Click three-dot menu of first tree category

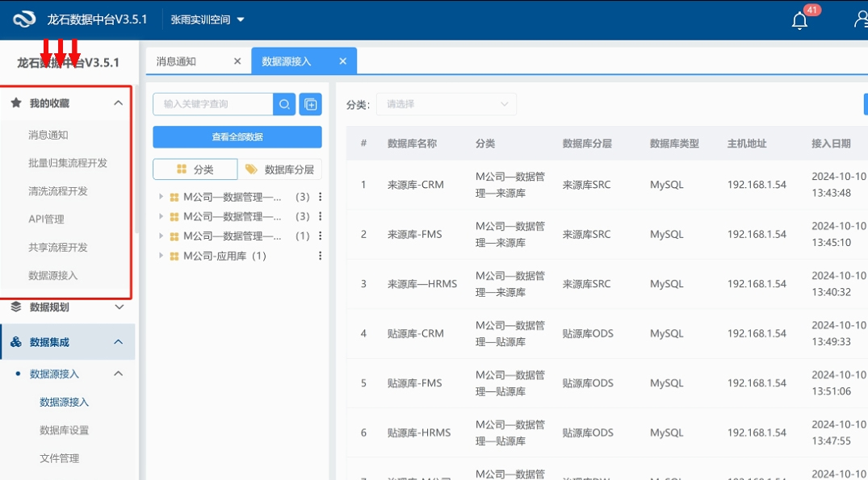click(321, 197)
